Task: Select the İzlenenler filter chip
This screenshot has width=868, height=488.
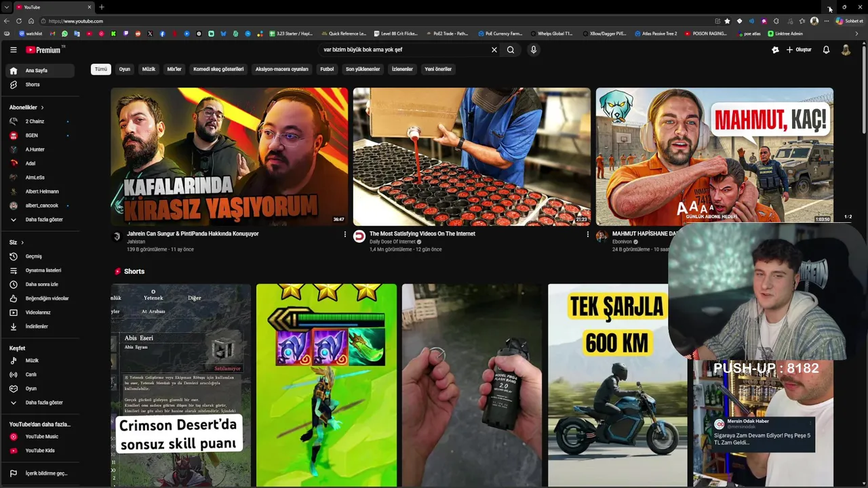Action: point(402,69)
